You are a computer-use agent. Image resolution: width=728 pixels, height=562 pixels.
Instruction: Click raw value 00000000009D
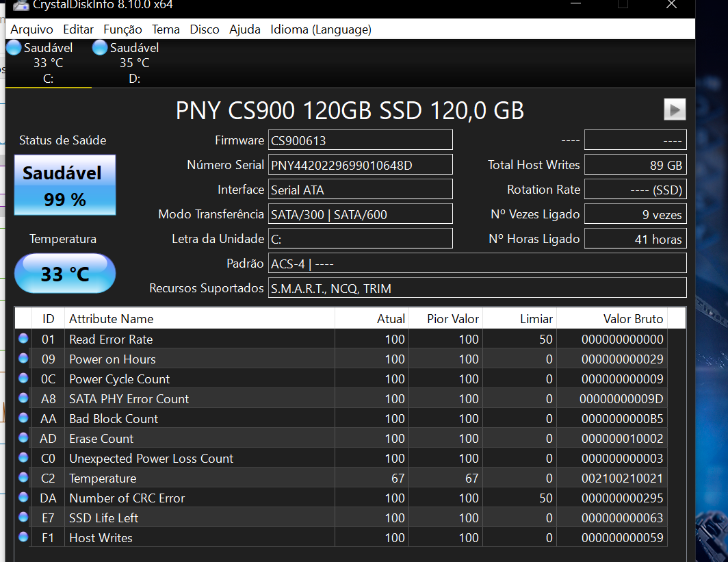pos(621,399)
